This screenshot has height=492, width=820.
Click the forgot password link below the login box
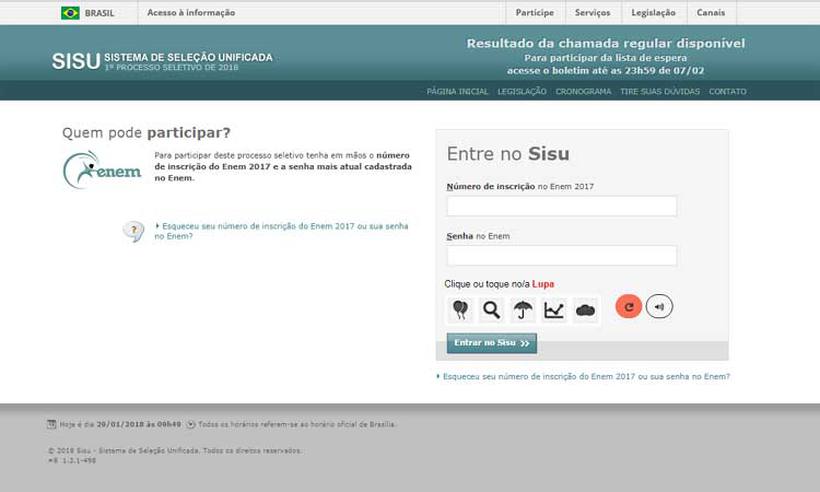pos(585,376)
